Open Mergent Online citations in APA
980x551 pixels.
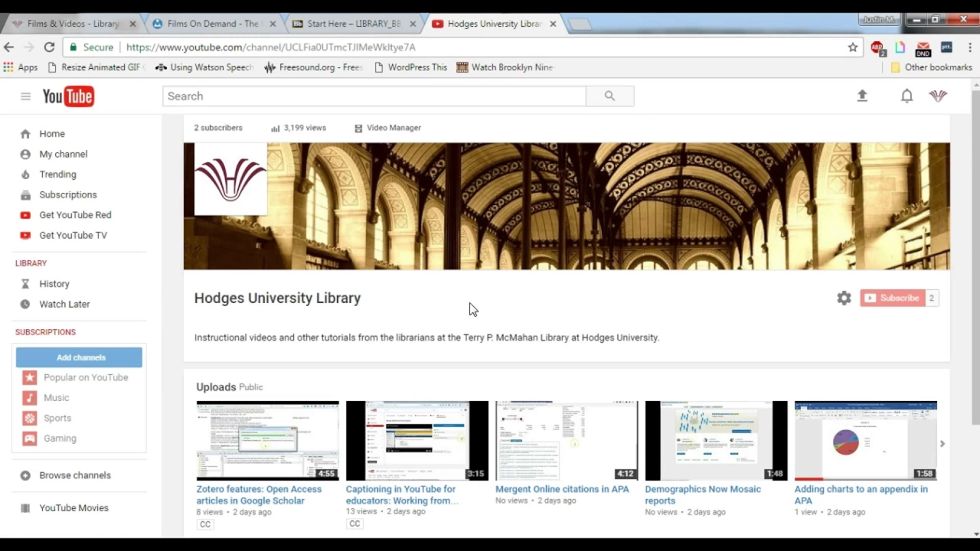tap(562, 489)
